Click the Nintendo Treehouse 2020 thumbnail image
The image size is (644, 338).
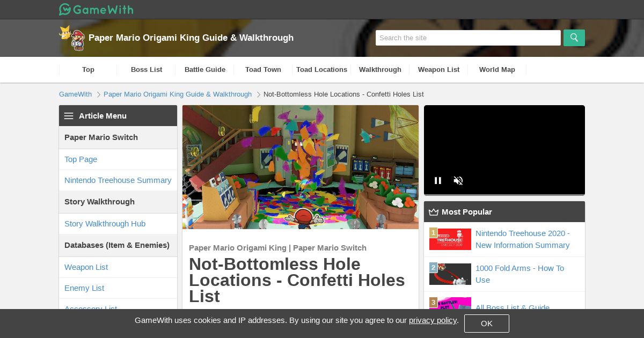450,239
